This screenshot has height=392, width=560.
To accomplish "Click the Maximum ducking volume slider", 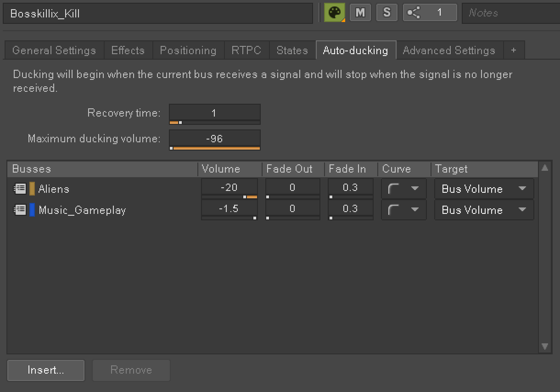I will pyautogui.click(x=215, y=148).
